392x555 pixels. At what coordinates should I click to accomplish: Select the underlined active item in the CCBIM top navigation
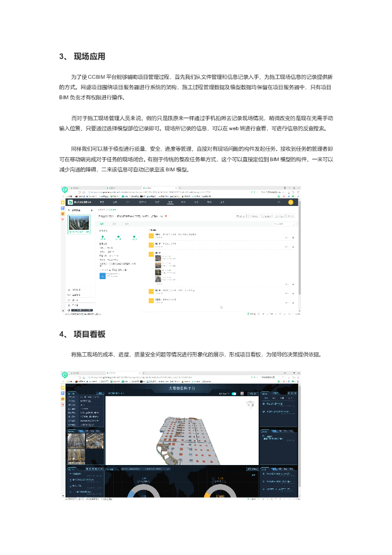pos(171,202)
